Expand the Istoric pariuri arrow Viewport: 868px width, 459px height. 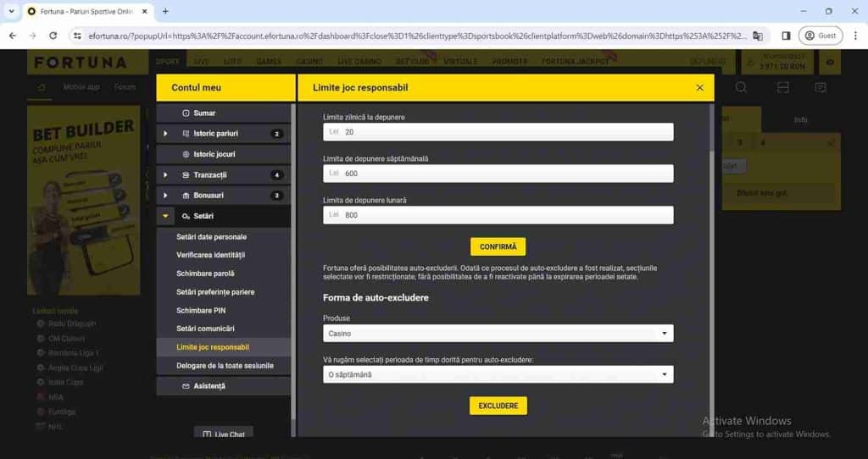[x=165, y=133]
